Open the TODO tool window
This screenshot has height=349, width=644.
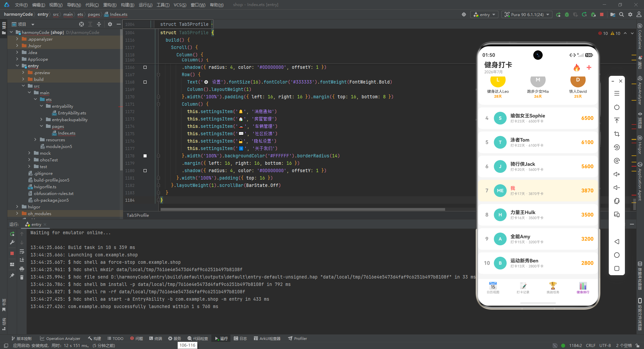(115, 338)
